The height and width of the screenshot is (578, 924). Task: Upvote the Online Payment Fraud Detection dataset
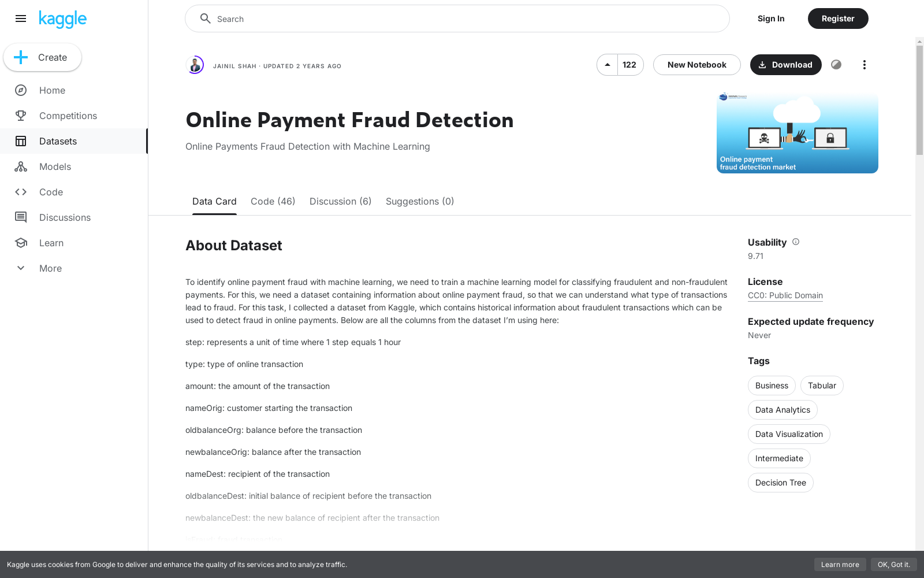[607, 65]
